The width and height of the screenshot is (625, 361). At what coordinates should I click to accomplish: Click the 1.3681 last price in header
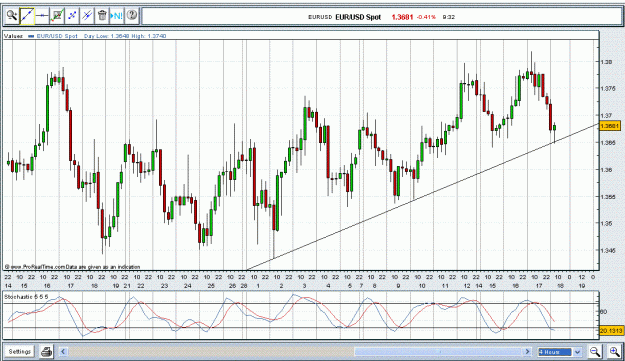(x=402, y=17)
